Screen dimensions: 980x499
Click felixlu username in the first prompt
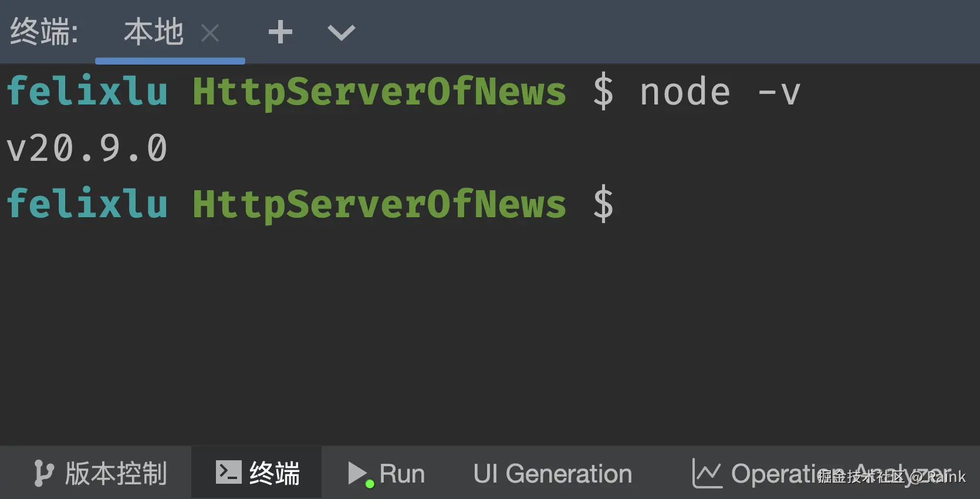pos(87,92)
